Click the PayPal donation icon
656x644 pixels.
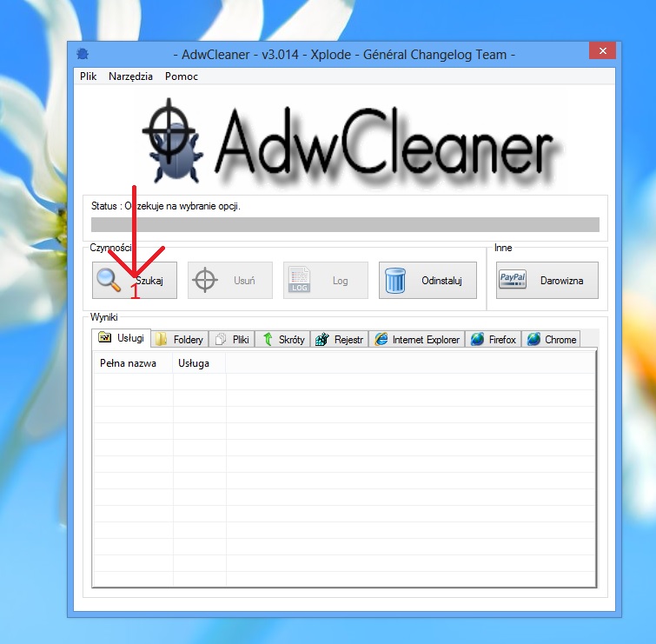coord(513,280)
